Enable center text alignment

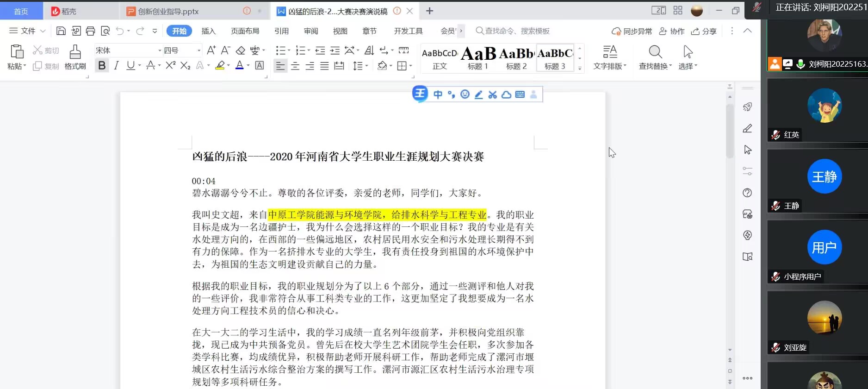pos(295,66)
